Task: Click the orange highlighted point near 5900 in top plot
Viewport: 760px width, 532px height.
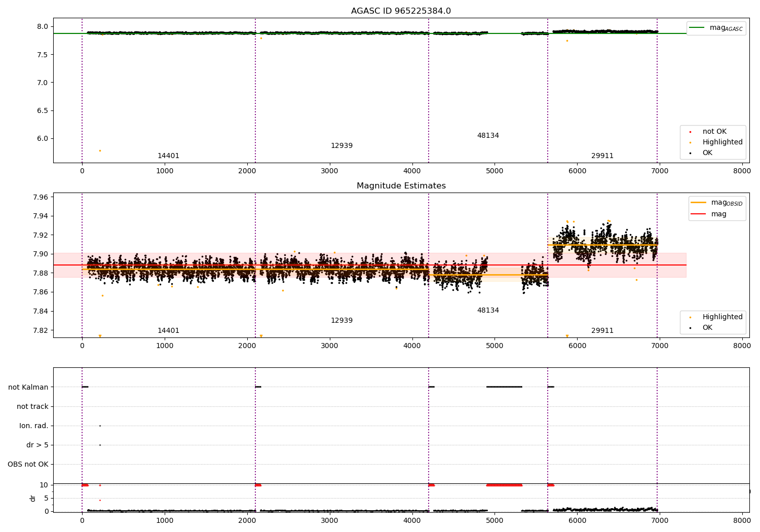Action: click(x=567, y=41)
